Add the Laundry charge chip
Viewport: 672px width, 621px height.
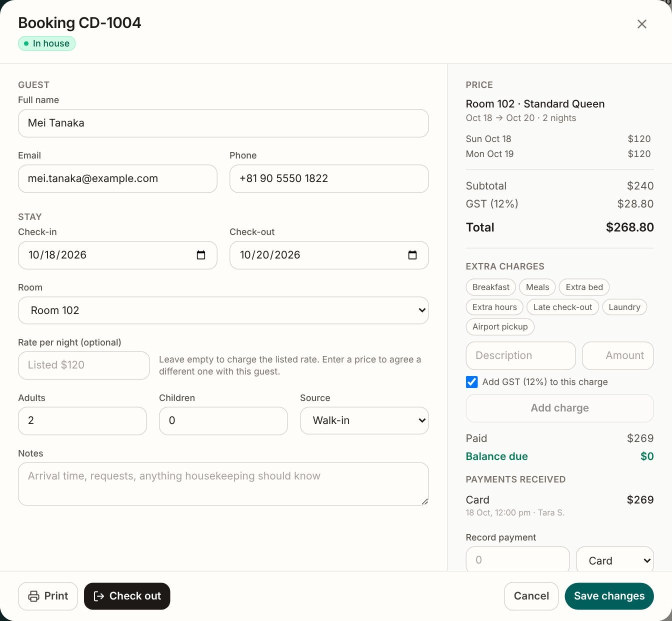click(x=624, y=307)
